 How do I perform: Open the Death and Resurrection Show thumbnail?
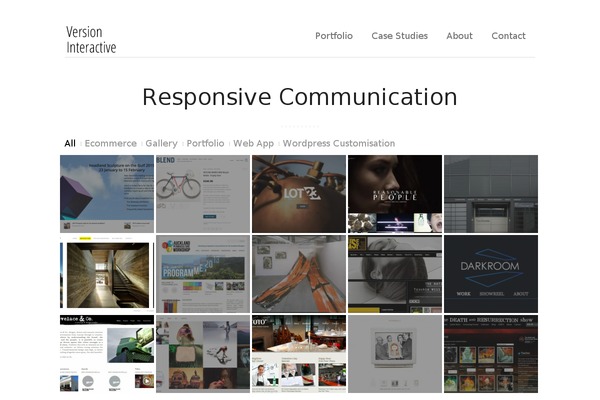tap(491, 354)
